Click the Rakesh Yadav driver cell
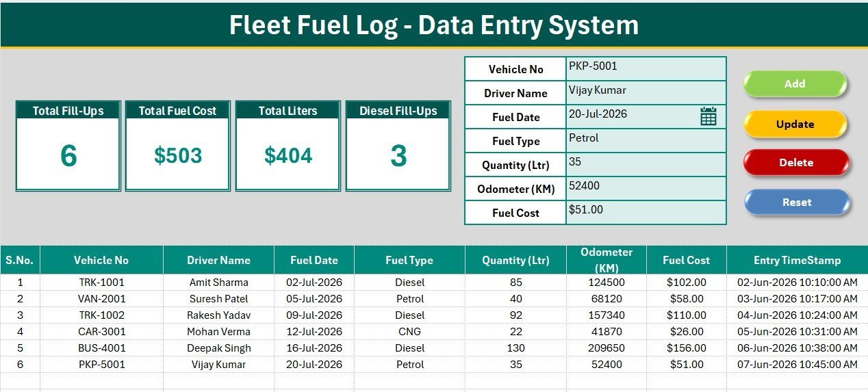The image size is (868, 392). (218, 315)
